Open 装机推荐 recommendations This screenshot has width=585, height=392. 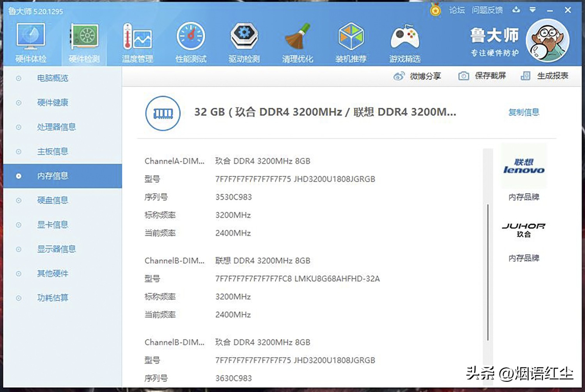tap(351, 41)
